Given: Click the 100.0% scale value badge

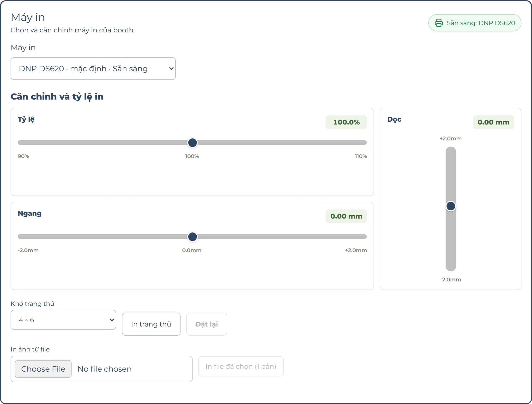Looking at the screenshot, I should [x=346, y=122].
